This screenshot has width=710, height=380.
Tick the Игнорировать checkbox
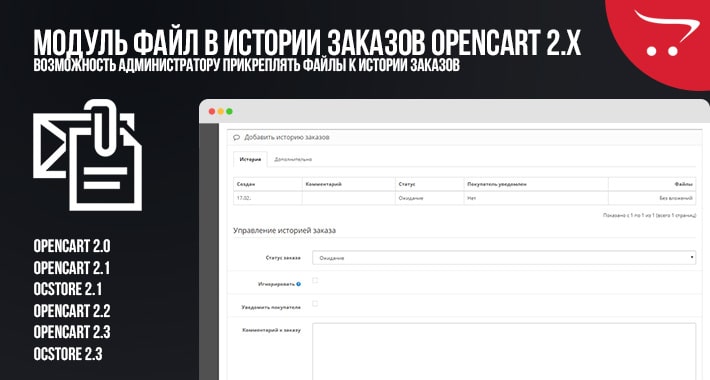point(315,280)
